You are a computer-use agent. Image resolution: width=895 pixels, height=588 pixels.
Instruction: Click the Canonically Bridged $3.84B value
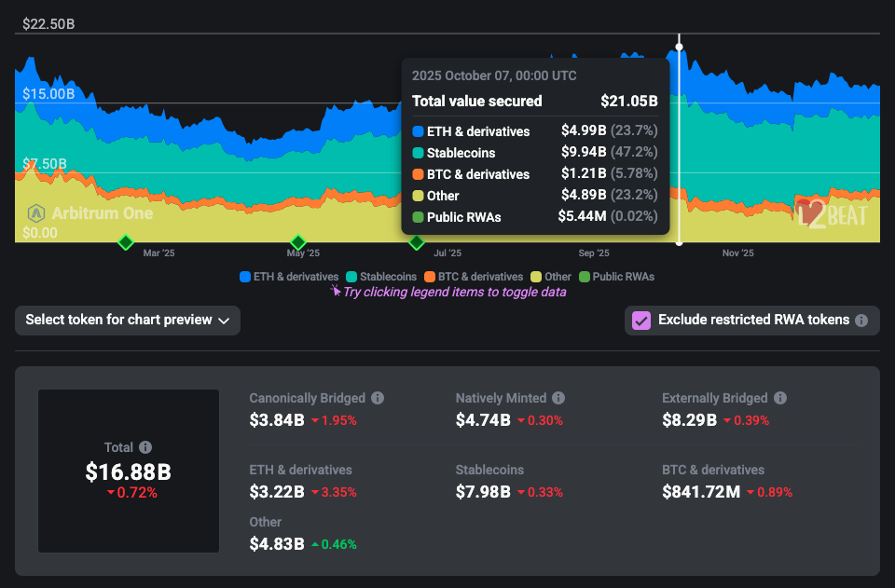coord(277,420)
